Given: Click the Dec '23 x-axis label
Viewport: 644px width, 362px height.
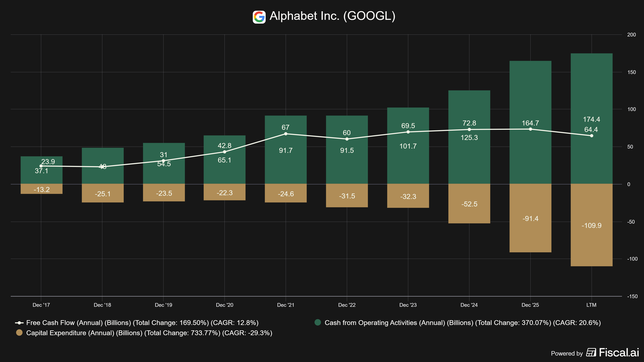Looking at the screenshot, I should 408,305.
